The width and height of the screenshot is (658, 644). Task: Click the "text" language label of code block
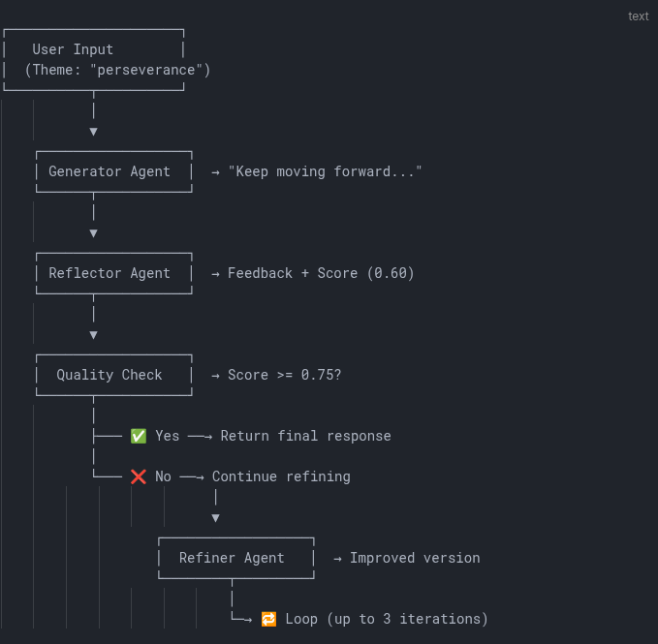coord(638,16)
